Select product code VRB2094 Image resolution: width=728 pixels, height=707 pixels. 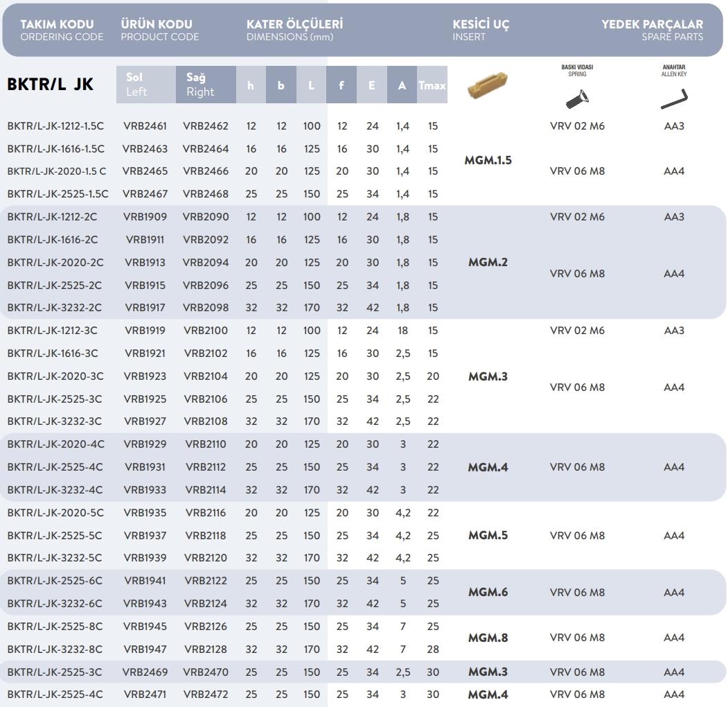[205, 263]
